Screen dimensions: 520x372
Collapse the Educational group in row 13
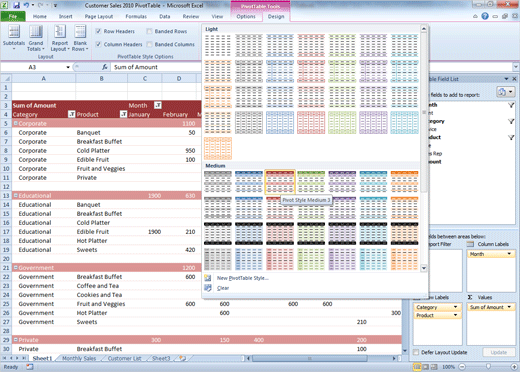click(15, 195)
